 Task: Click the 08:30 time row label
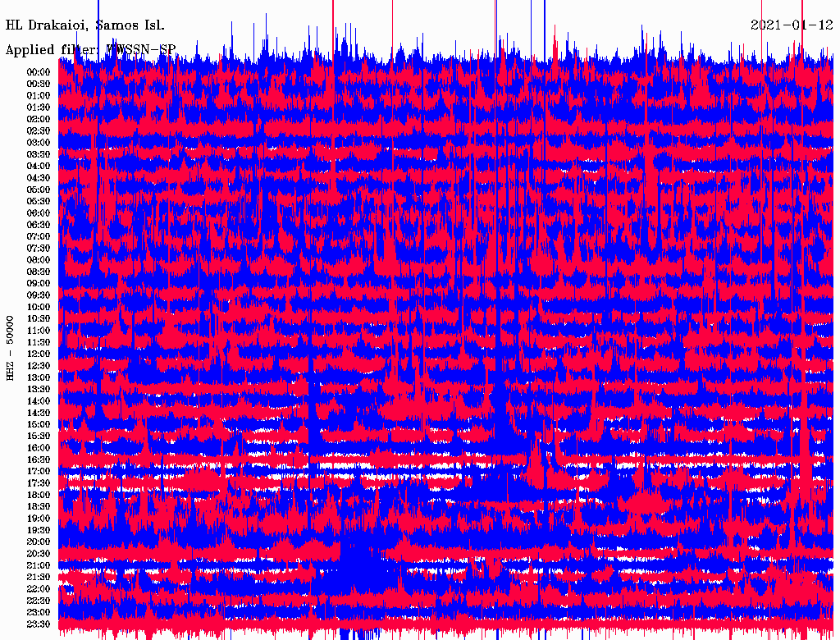[x=39, y=272]
